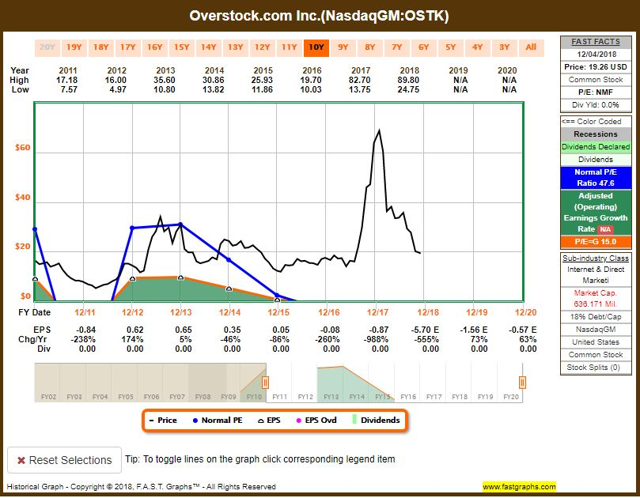640x498 pixels.
Task: Click the 12/18 FY date label
Action: tap(428, 313)
